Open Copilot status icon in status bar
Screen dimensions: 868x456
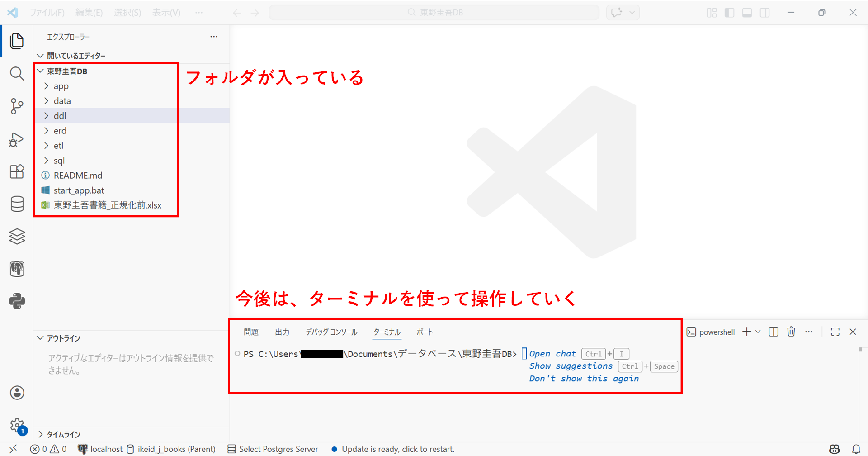[835, 449]
